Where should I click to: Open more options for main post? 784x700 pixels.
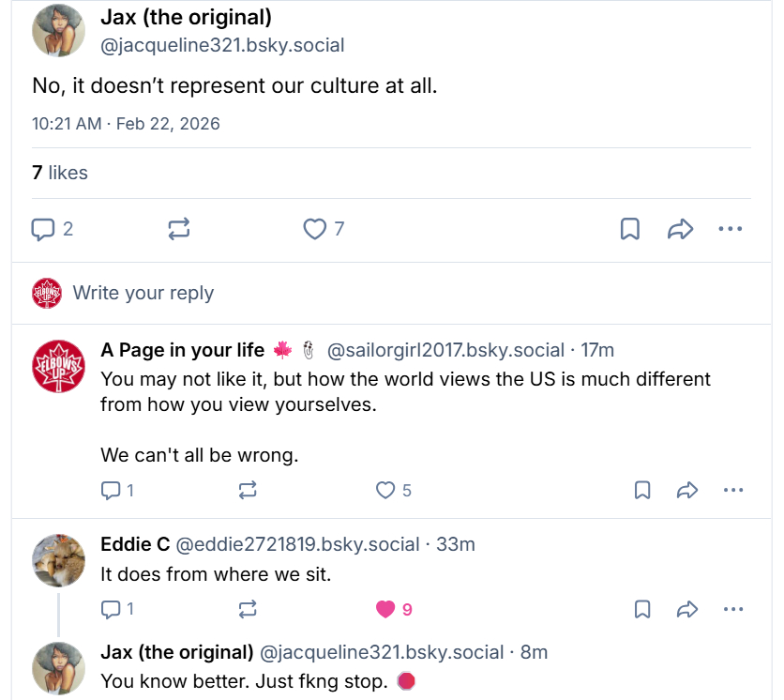[730, 229]
